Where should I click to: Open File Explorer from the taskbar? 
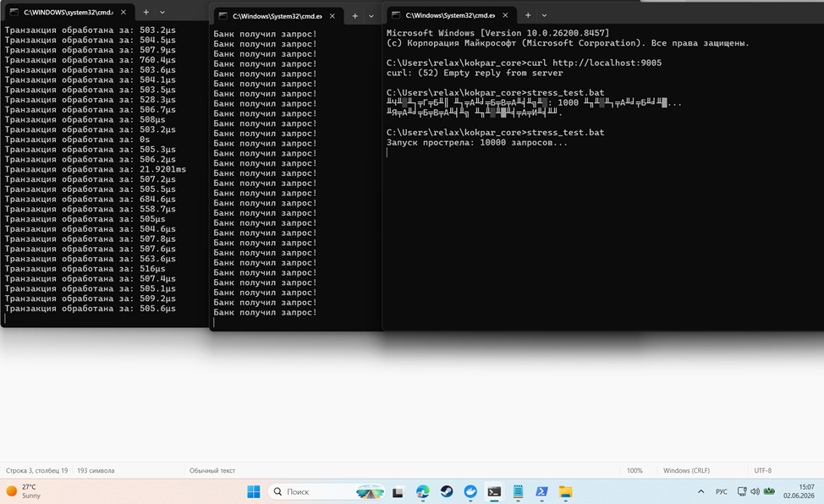tap(565, 491)
